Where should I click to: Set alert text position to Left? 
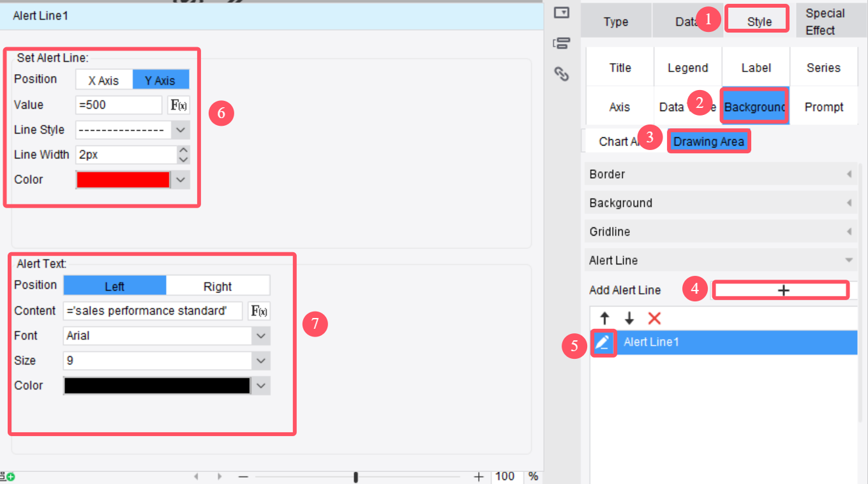point(115,286)
